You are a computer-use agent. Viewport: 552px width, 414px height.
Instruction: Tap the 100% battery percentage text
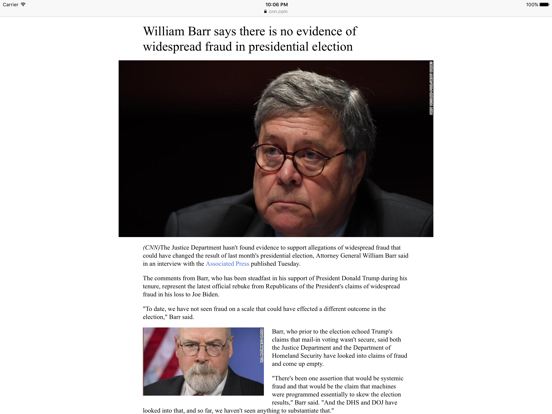point(532,5)
